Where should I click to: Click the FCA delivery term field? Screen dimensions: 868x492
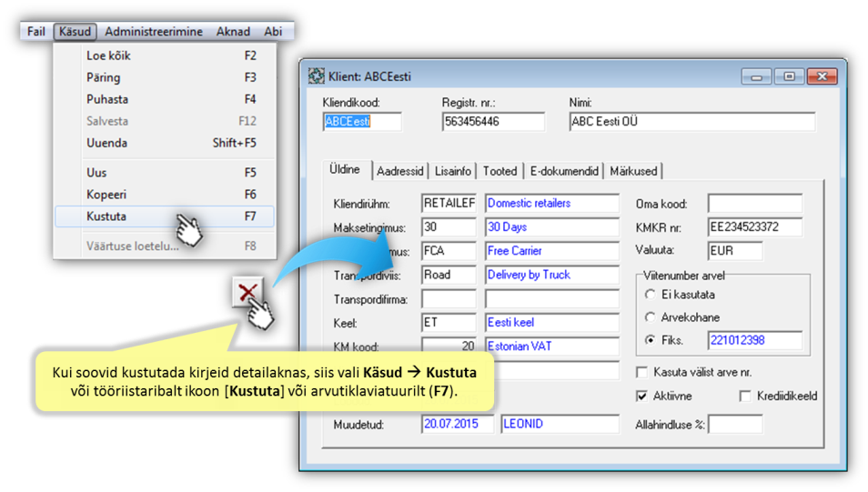pos(449,251)
